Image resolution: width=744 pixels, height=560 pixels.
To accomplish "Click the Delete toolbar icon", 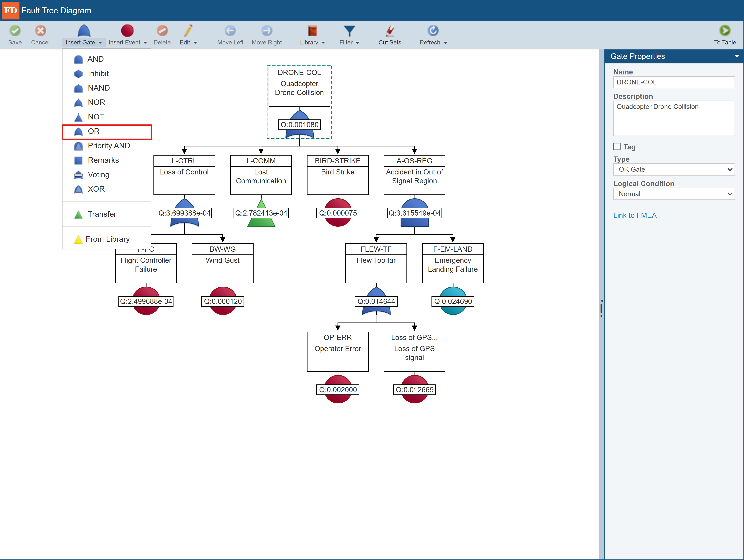I will coord(162,31).
